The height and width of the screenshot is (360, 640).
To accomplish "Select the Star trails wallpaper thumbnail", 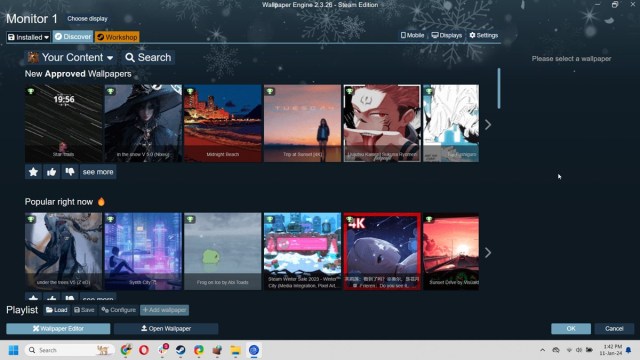I will (63, 123).
